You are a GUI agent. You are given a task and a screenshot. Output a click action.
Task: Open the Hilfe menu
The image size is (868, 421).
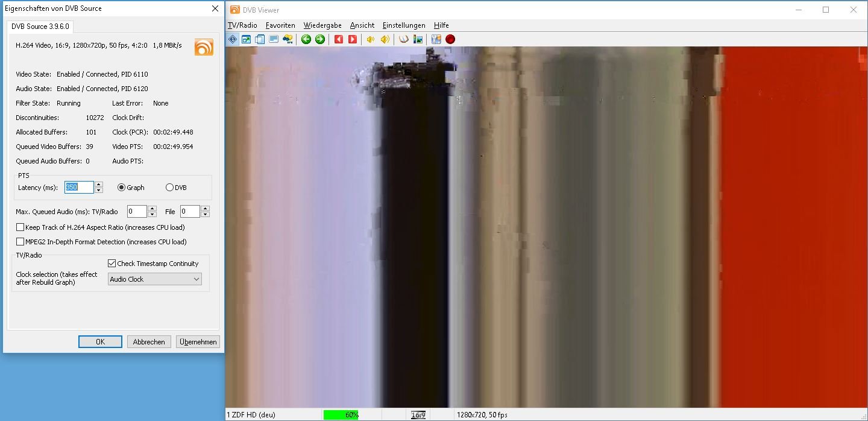441,25
